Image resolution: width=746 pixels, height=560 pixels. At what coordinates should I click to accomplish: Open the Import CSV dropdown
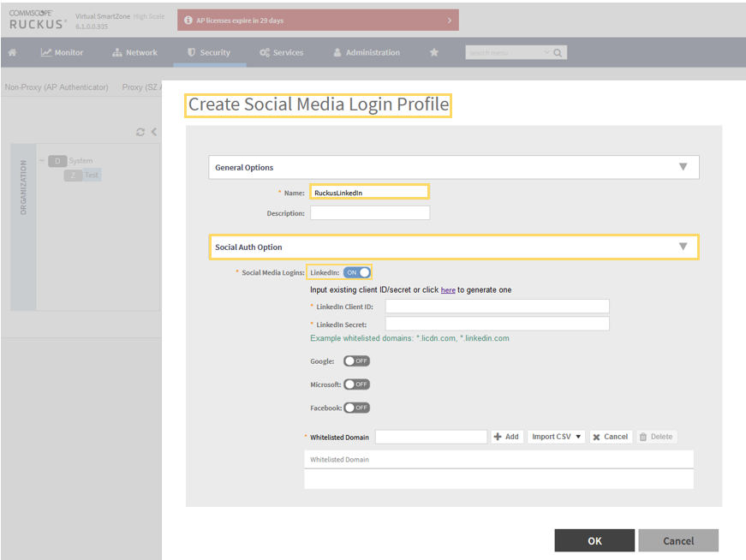[556, 437]
